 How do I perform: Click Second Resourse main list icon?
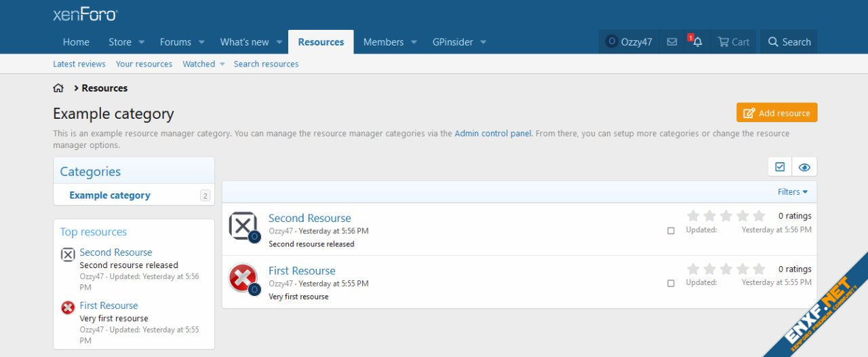click(243, 225)
